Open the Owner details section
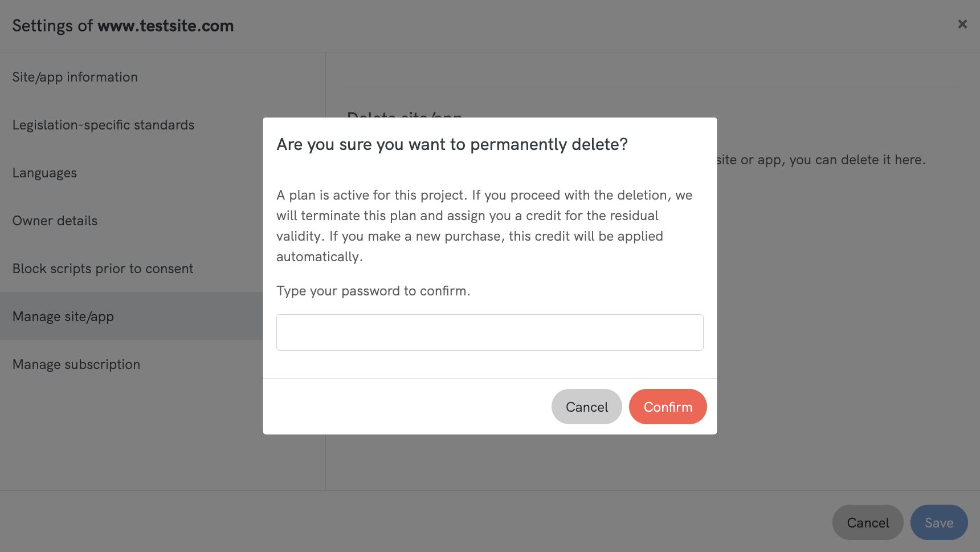Viewport: 980px width, 552px height. click(55, 221)
